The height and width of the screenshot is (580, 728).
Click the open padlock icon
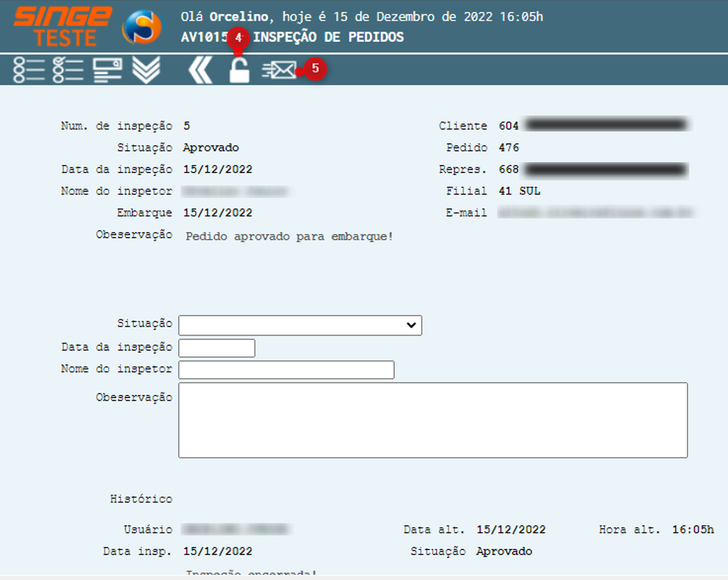(x=239, y=71)
